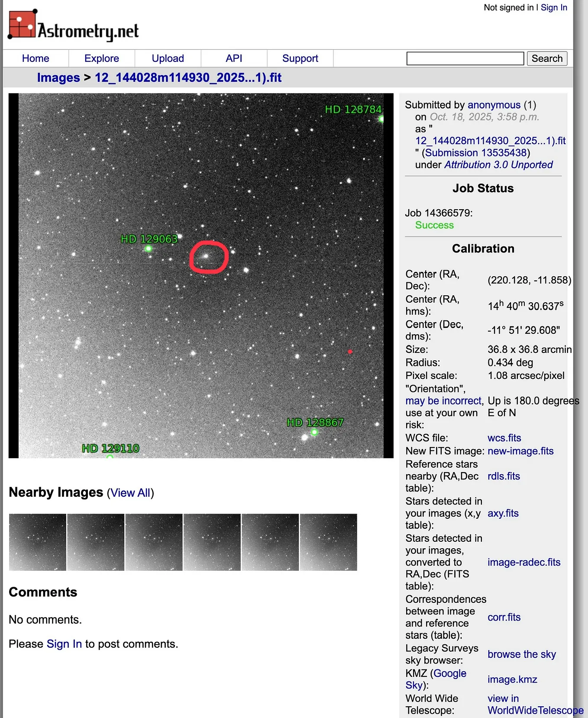Viewport: 588px width, 718px height.
Task: Open the filename link in submission panel
Action: 490,141
